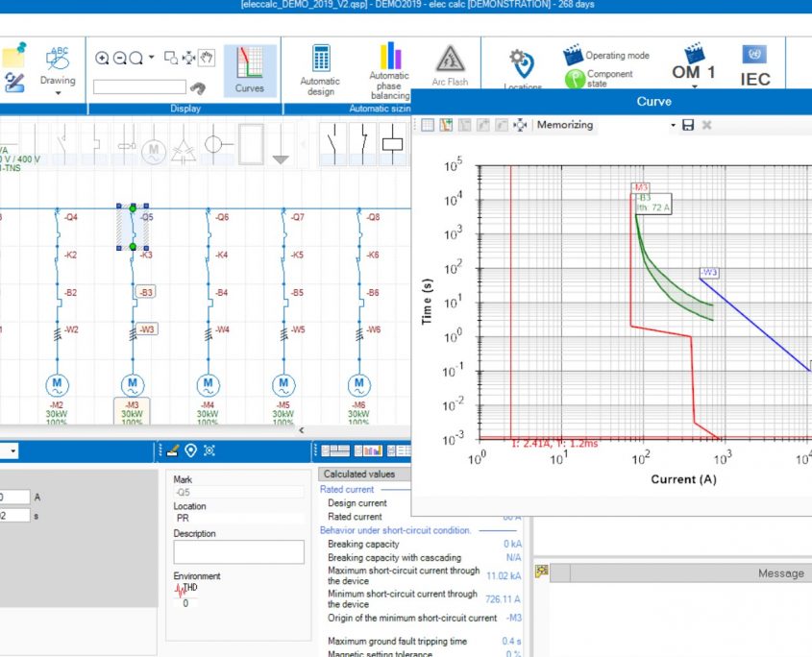Click the seconds input field in left panel
Screen dimensions: 812x657
click(x=14, y=515)
